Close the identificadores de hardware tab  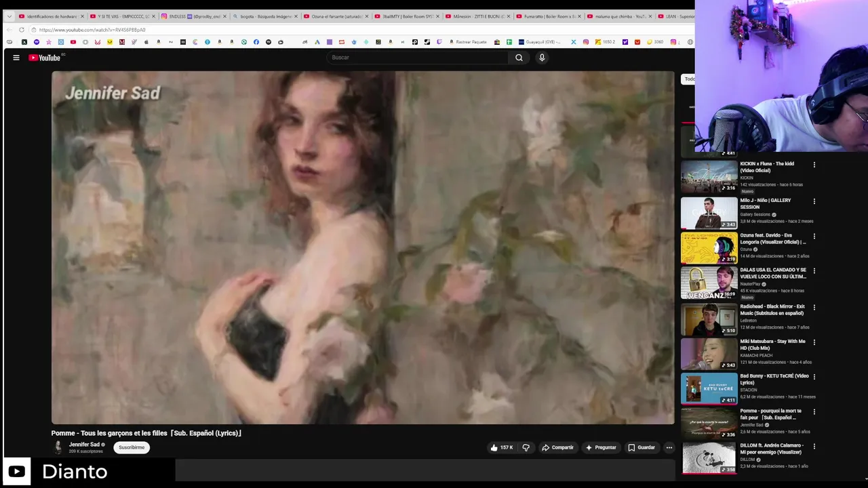(83, 16)
